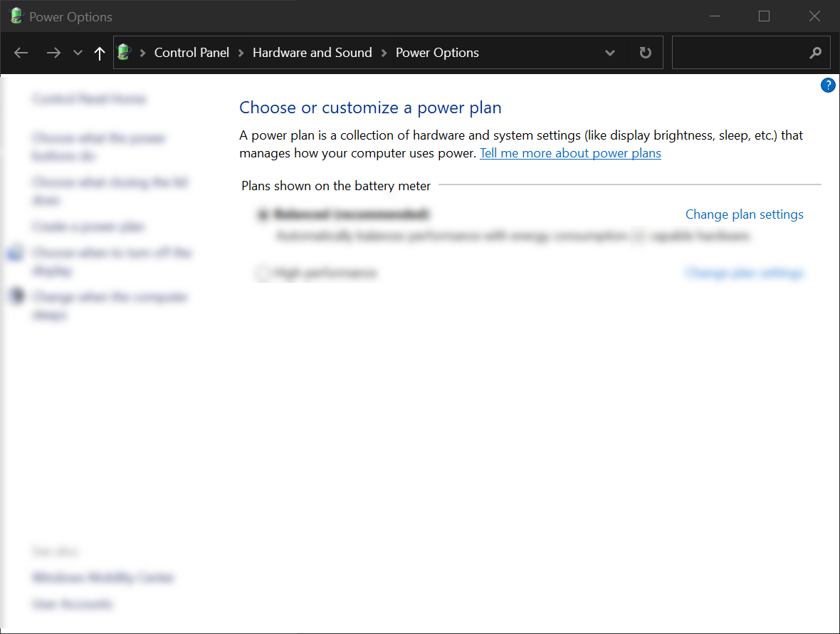Select Power Options breadcrumb
This screenshot has height=634, width=840.
tap(437, 53)
